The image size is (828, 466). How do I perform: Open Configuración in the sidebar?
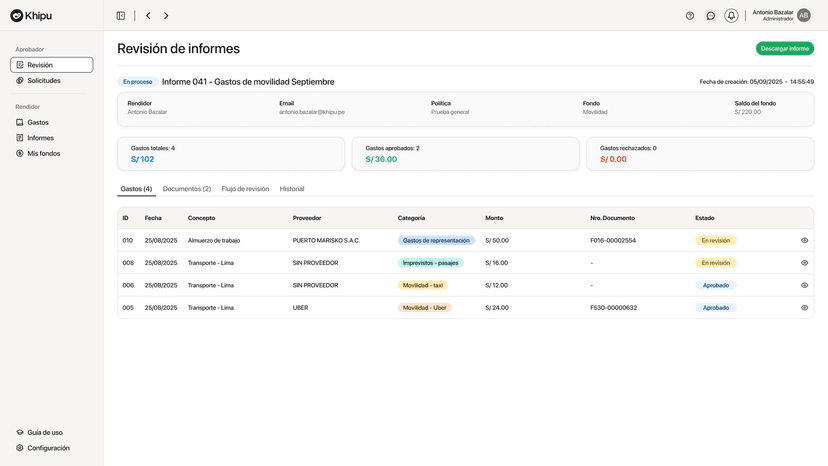[48, 448]
